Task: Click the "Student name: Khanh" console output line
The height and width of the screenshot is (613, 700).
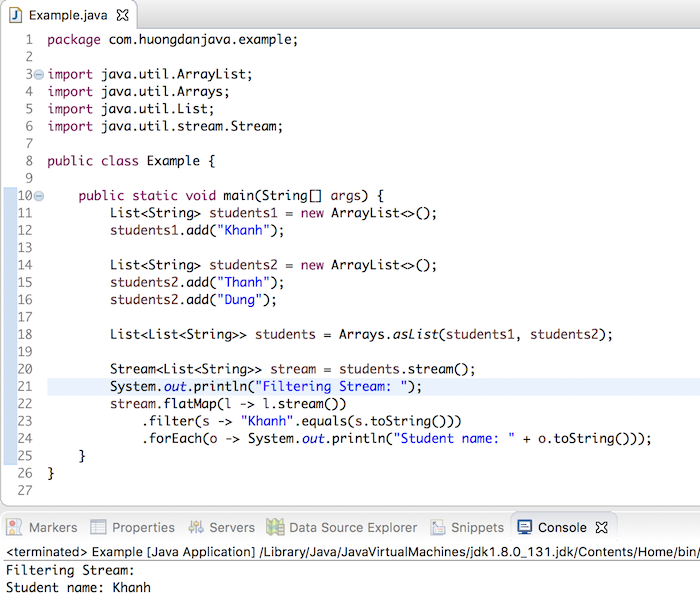Action: click(78, 588)
